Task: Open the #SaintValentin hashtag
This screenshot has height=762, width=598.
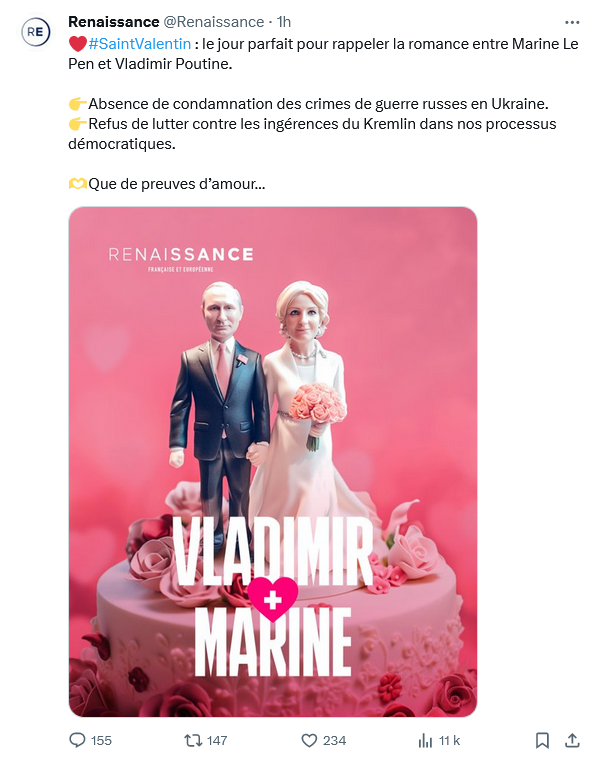Action: tap(139, 44)
